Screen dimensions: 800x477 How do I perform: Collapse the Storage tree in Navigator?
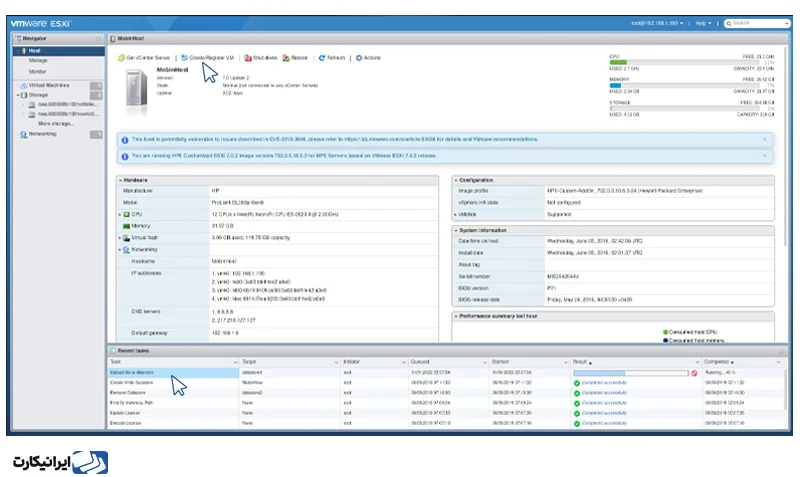[x=18, y=95]
